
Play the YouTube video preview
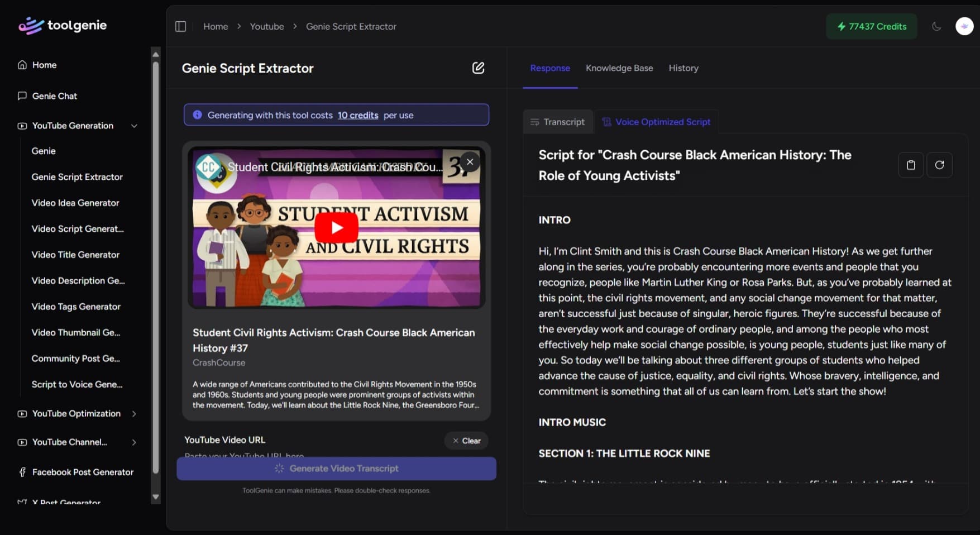point(336,227)
